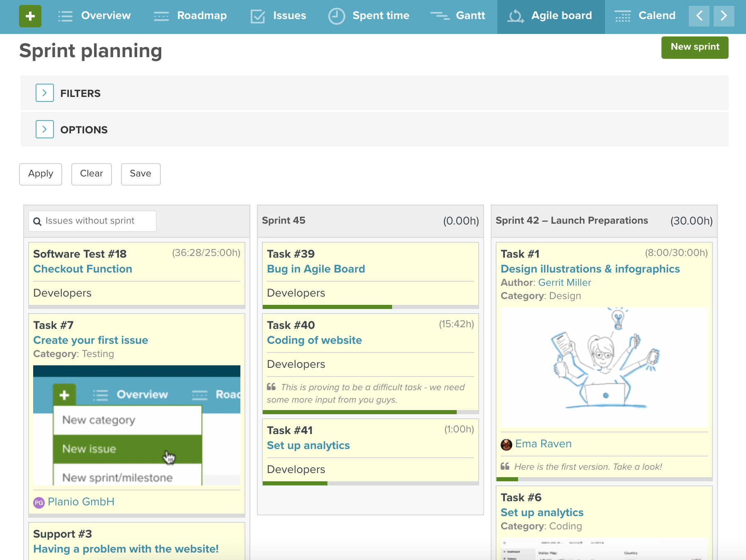Click the Planio GmbH PG avatar
The image size is (746, 560).
(x=39, y=502)
